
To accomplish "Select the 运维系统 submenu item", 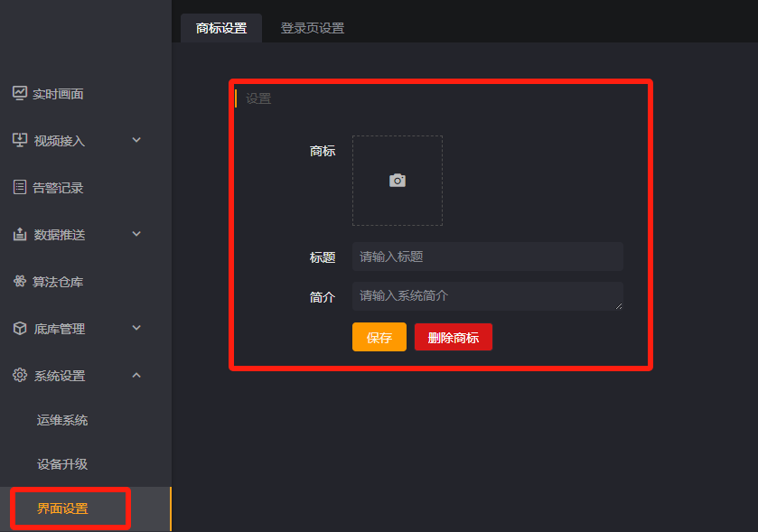I will [62, 420].
